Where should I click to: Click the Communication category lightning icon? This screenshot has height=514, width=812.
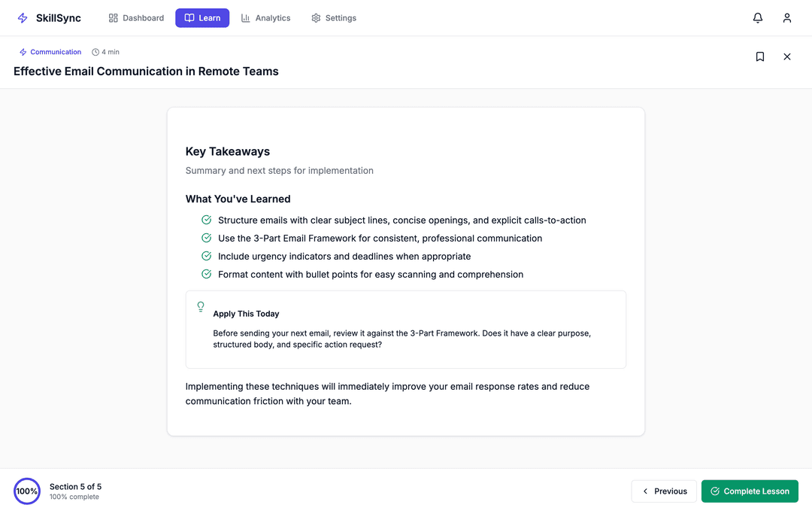(x=23, y=53)
